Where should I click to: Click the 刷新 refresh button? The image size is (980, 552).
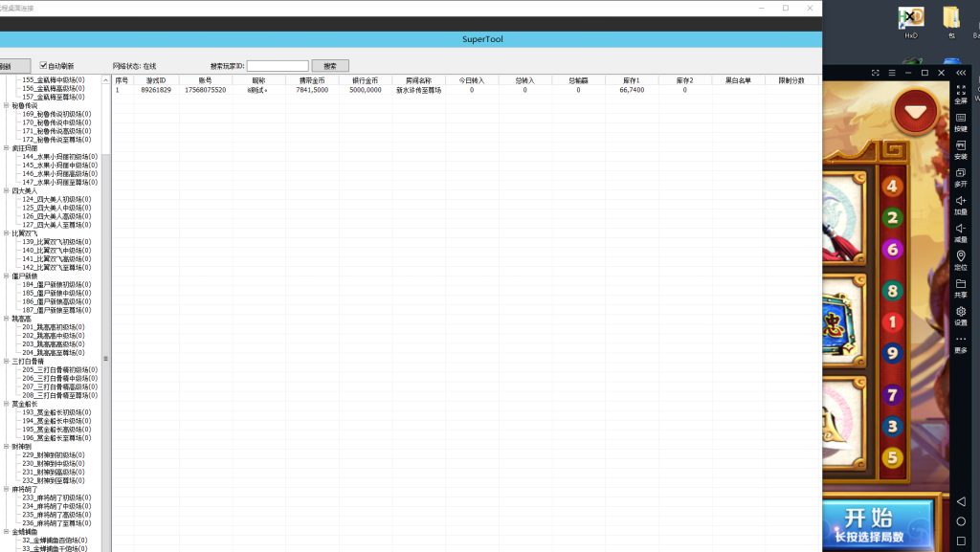[x=13, y=66]
